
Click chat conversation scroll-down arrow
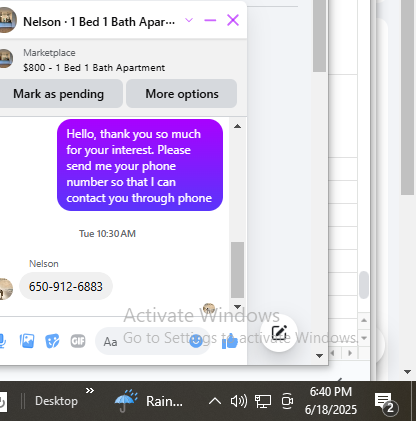237,307
